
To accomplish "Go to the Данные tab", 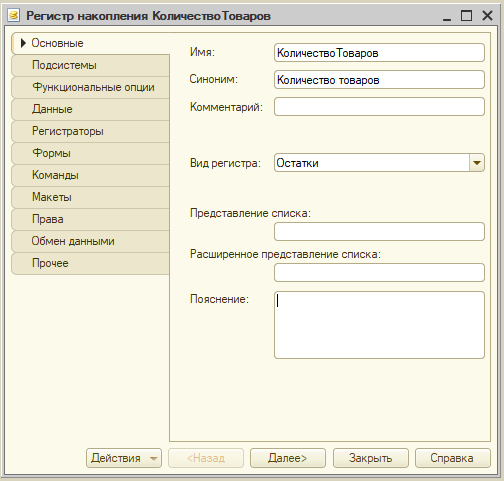I will (90, 109).
